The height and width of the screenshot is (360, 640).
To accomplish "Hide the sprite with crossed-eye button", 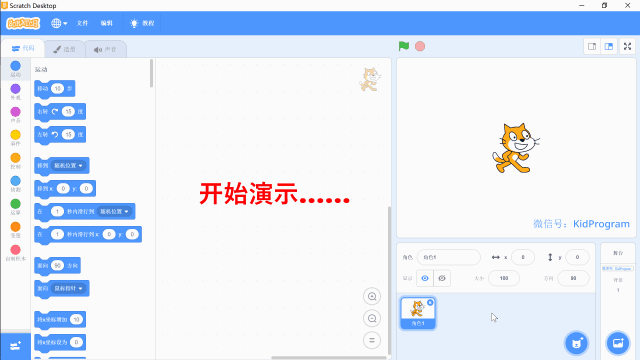I will pyautogui.click(x=442, y=278).
